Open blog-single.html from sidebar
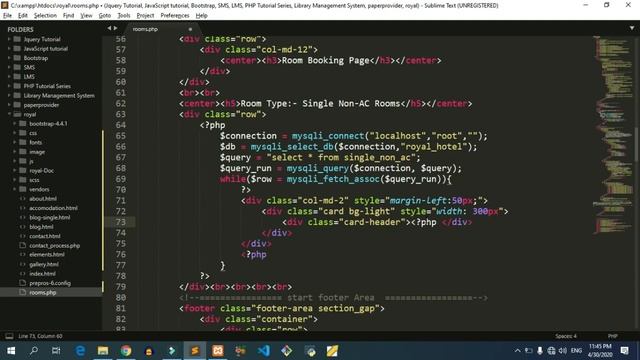 pos(49,218)
